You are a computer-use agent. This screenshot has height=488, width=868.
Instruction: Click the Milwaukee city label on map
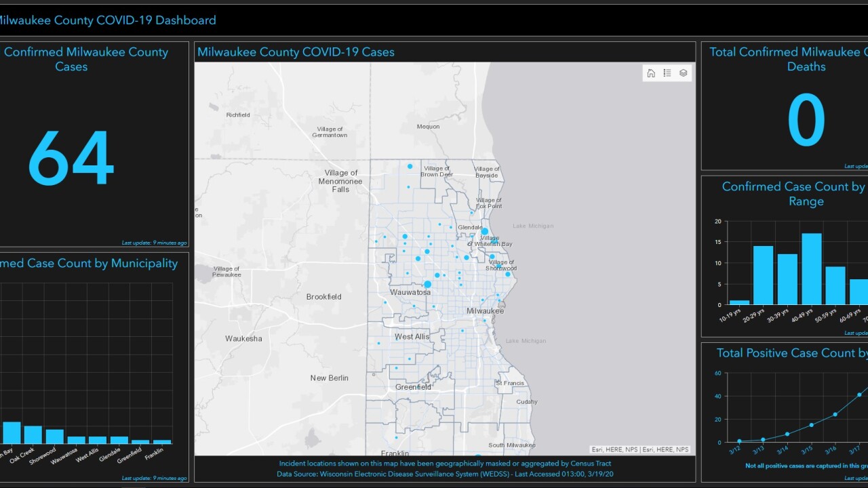485,311
